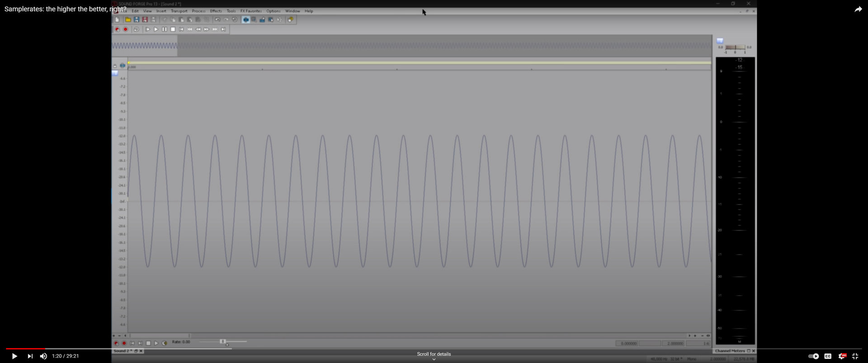Open the Process menu
Image resolution: width=868 pixels, height=363 pixels.
(x=198, y=11)
